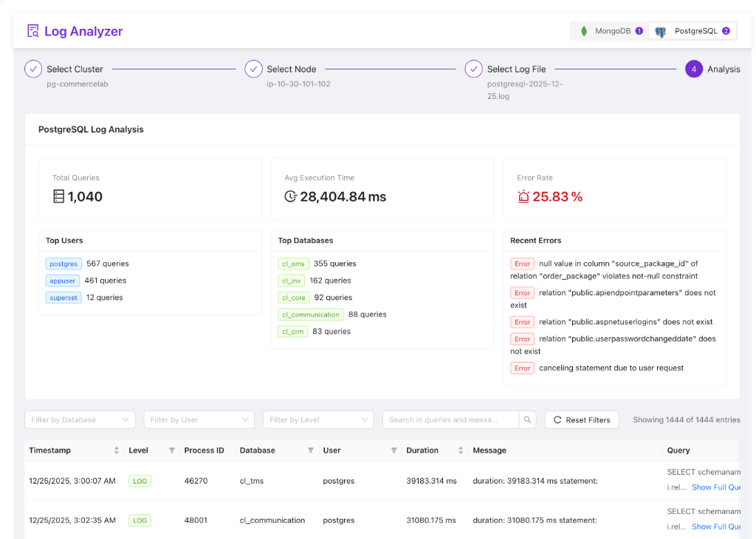Viewport: 756px width, 539px height.
Task: Click the Log Analyzer logo icon
Action: click(x=32, y=30)
